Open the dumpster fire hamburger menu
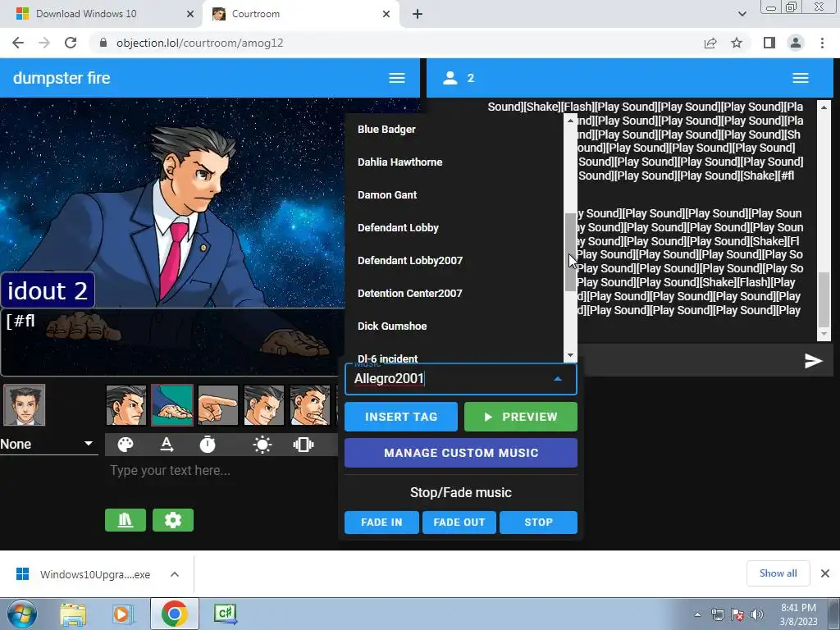 pos(397,78)
